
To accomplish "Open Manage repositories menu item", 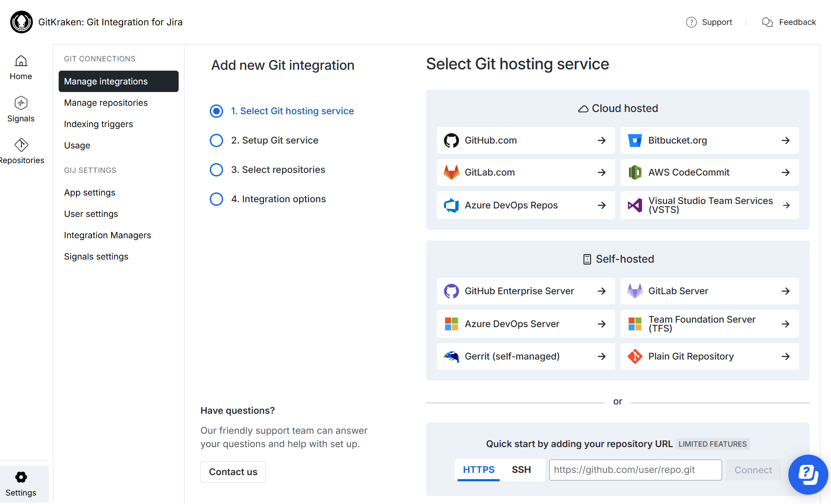I will [x=106, y=103].
